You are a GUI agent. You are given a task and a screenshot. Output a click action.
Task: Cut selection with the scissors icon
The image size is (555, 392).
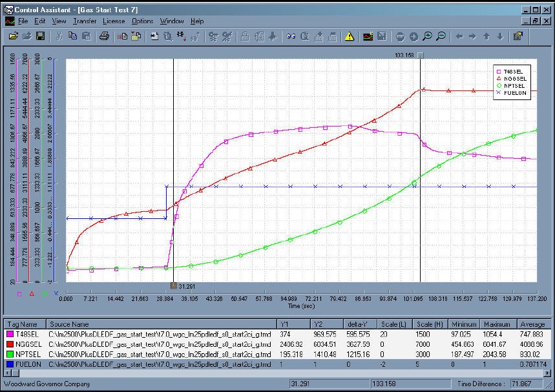59,36
